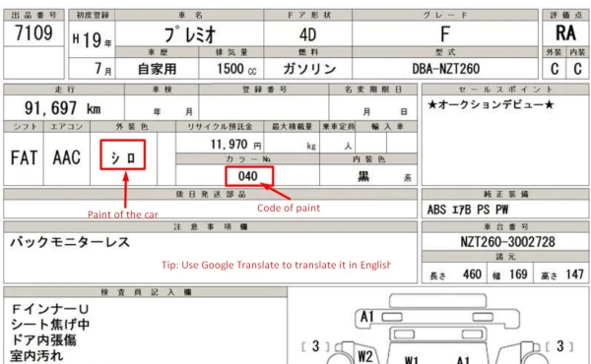The image size is (591, 364).
Task: Select the 諸元 header
Action: click(505, 257)
